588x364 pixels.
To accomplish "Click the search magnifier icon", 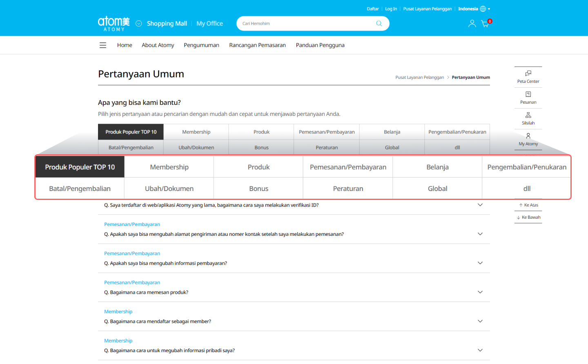I will tap(379, 24).
